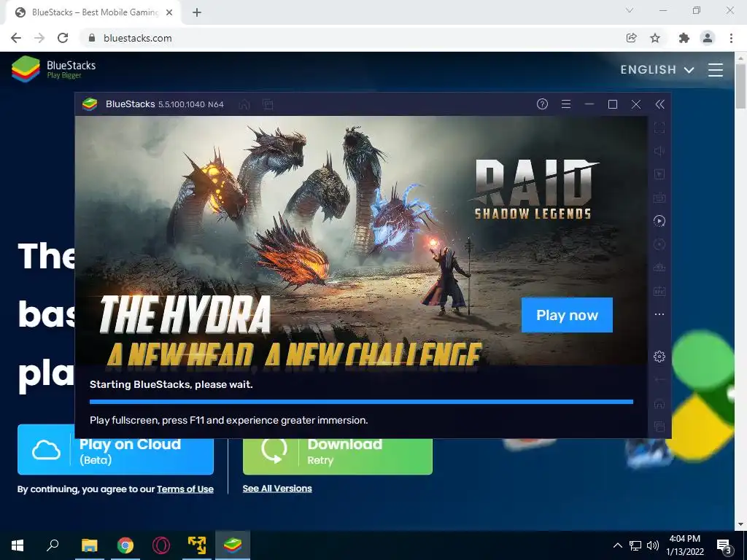Image resolution: width=747 pixels, height=560 pixels.
Task: Click the BlueStacks Play Bigger website logo
Action: pos(54,69)
